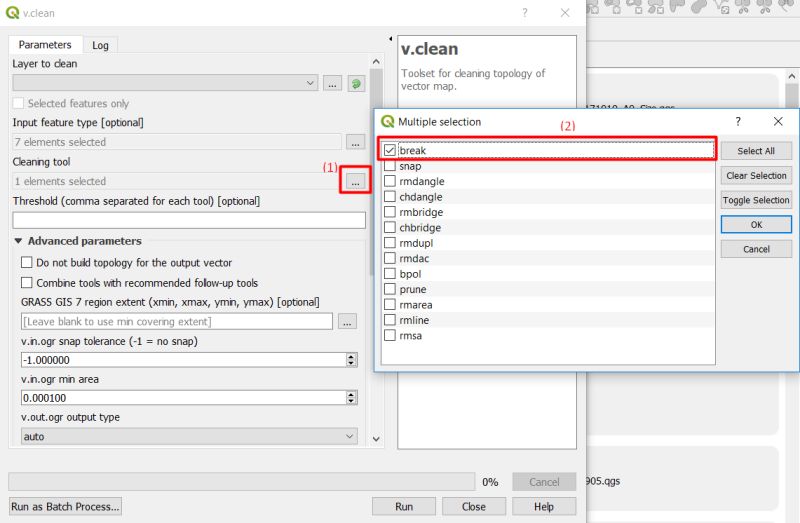Screen dimensions: 800x523
Task: Click the v.in.ogr min area field
Action: pos(184,397)
